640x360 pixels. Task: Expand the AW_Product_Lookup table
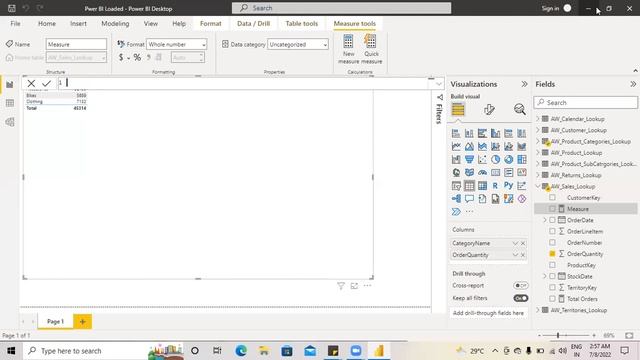538,153
